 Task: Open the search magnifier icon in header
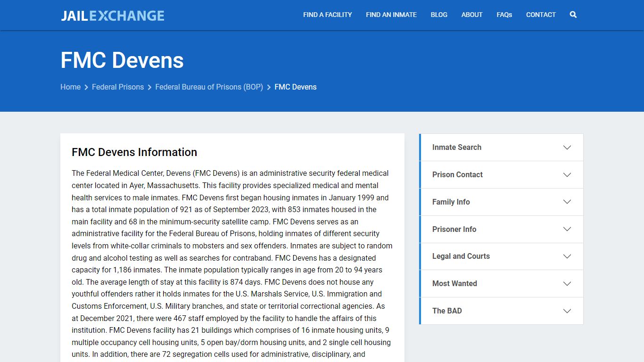573,15
